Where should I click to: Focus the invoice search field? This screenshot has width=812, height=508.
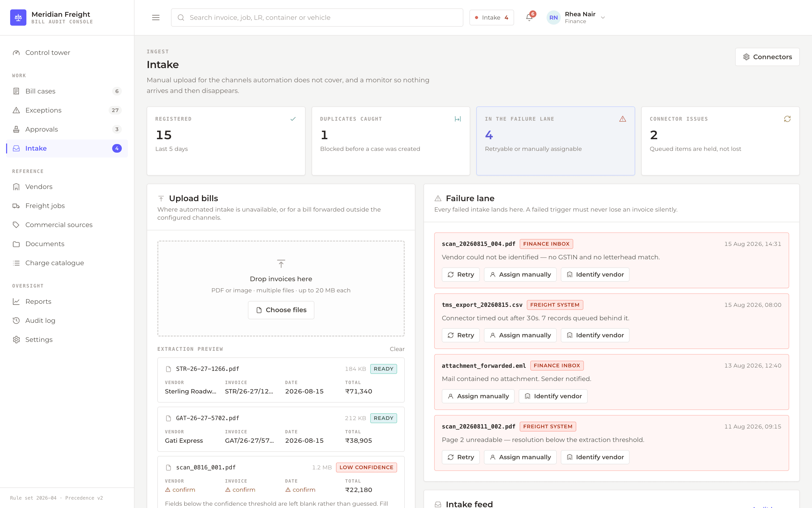317,18
